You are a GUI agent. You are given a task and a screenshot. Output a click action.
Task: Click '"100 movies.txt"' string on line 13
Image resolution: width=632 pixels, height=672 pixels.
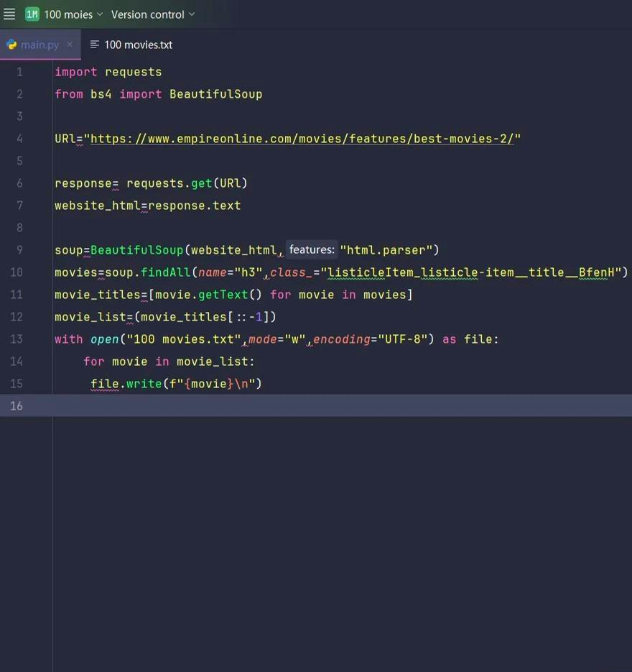(184, 339)
